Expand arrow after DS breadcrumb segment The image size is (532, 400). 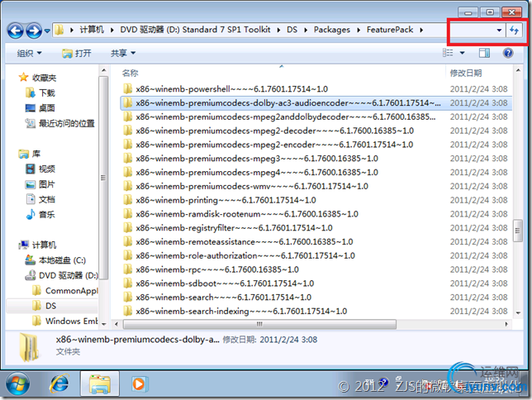(306, 31)
